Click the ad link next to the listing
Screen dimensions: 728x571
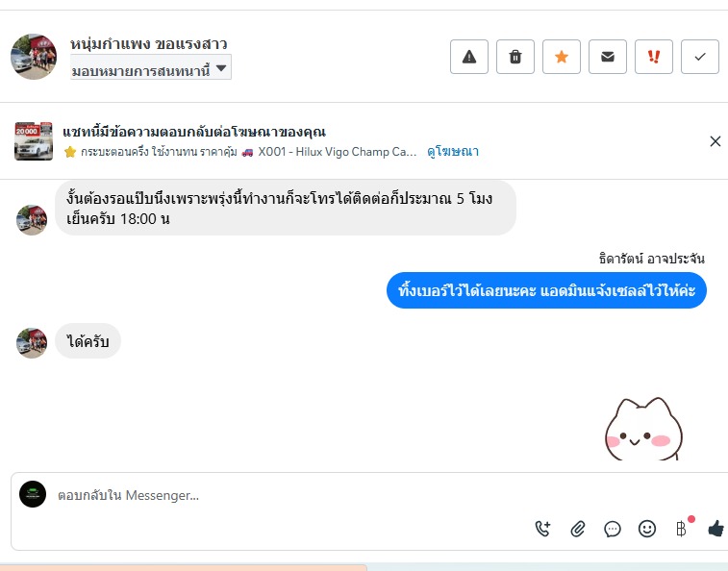click(453, 152)
